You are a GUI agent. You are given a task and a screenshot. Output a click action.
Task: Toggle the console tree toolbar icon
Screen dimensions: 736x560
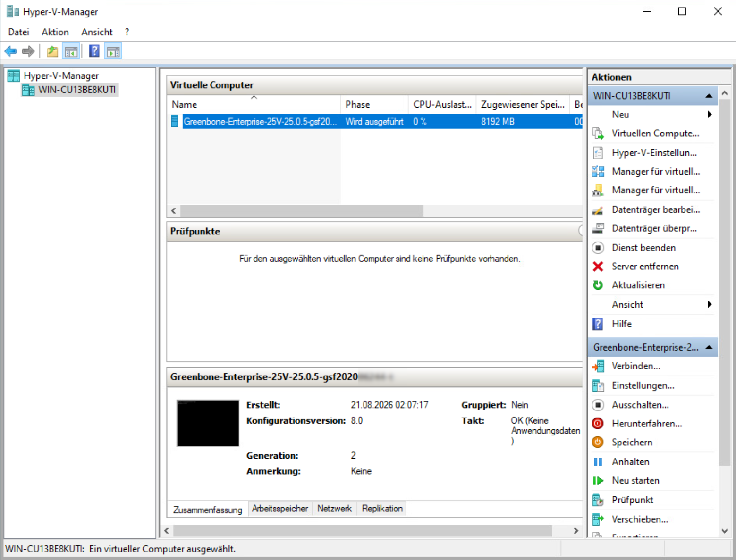[x=71, y=51]
